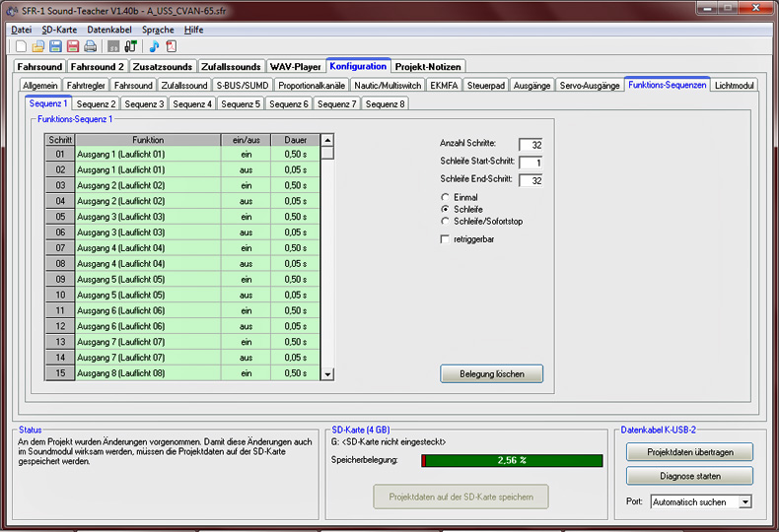Open the Sprache menu
779x532 pixels.
157,30
